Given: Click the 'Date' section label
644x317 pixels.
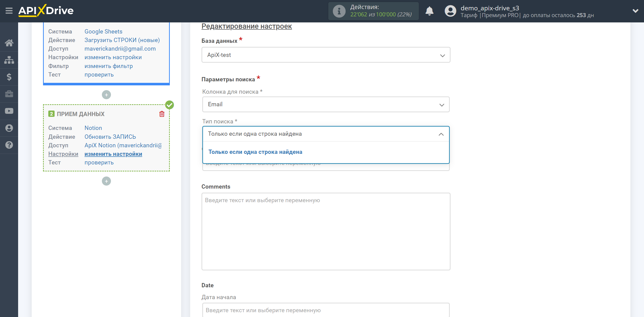Looking at the screenshot, I should point(208,286).
